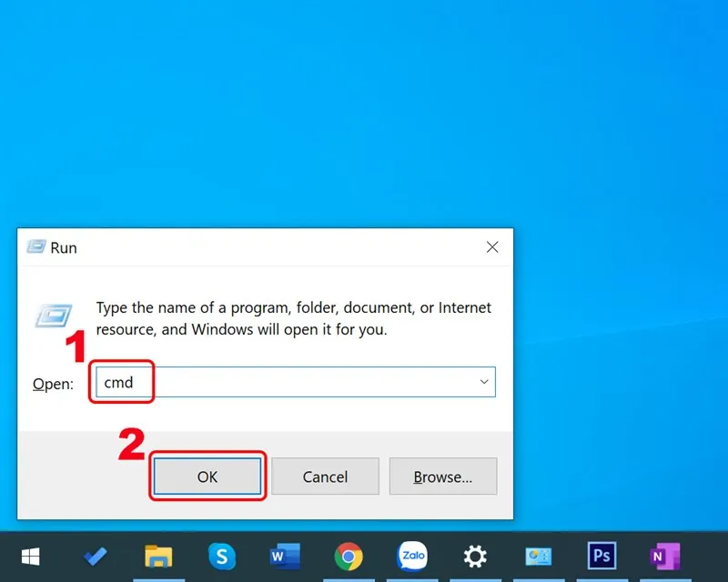Image resolution: width=728 pixels, height=582 pixels.
Task: Close the Run dialog
Action: click(x=492, y=246)
